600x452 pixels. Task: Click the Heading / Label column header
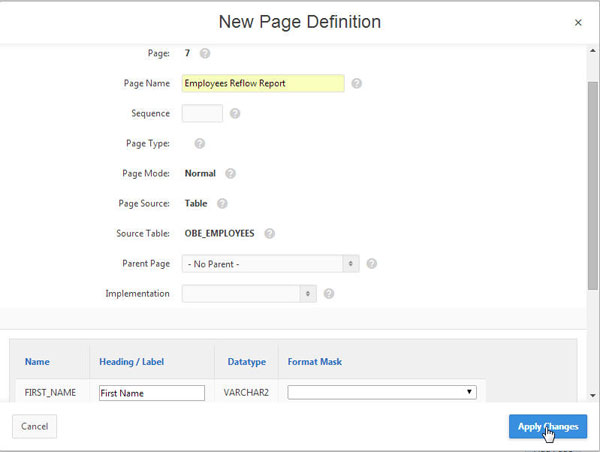click(x=131, y=361)
